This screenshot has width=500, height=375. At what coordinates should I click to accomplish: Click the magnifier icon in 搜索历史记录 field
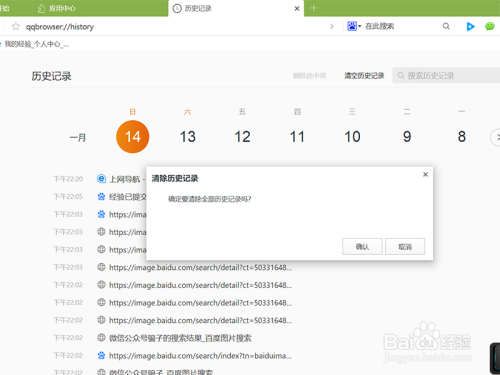pyautogui.click(x=401, y=76)
